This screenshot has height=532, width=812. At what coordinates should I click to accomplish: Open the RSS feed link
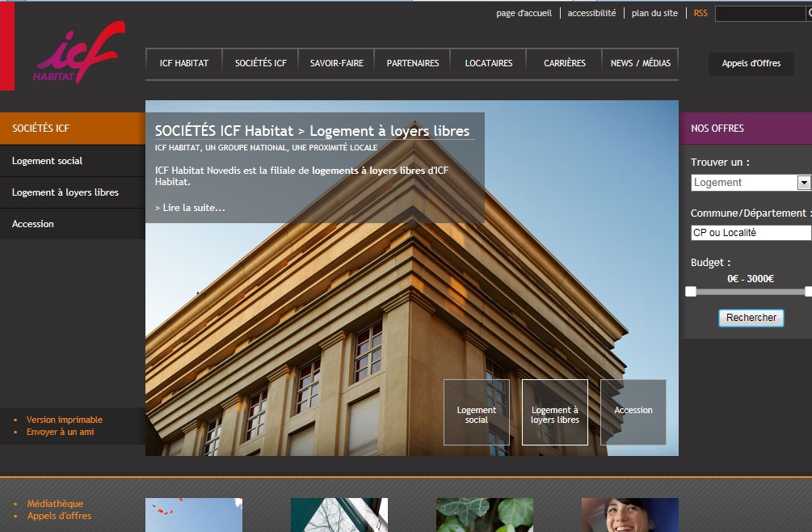[701, 14]
